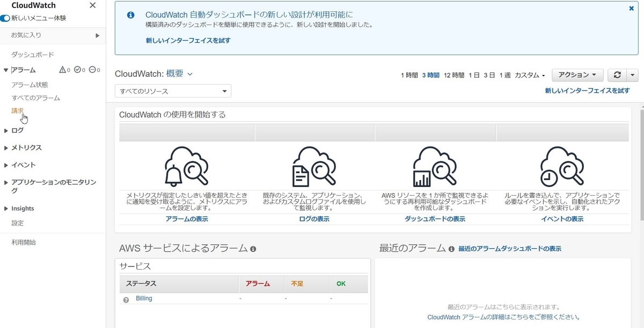The width and height of the screenshot is (644, 328).
Task: Open the アクション dropdown
Action: (x=577, y=75)
